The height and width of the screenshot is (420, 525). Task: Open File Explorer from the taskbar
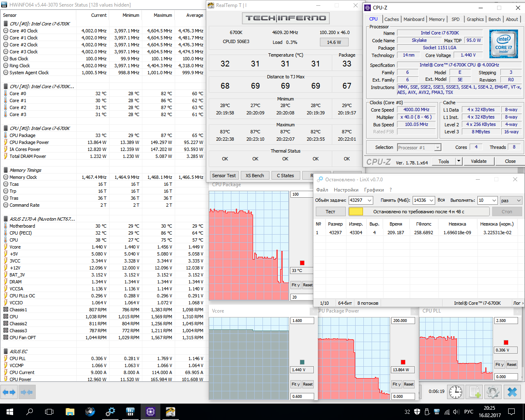(x=70, y=411)
